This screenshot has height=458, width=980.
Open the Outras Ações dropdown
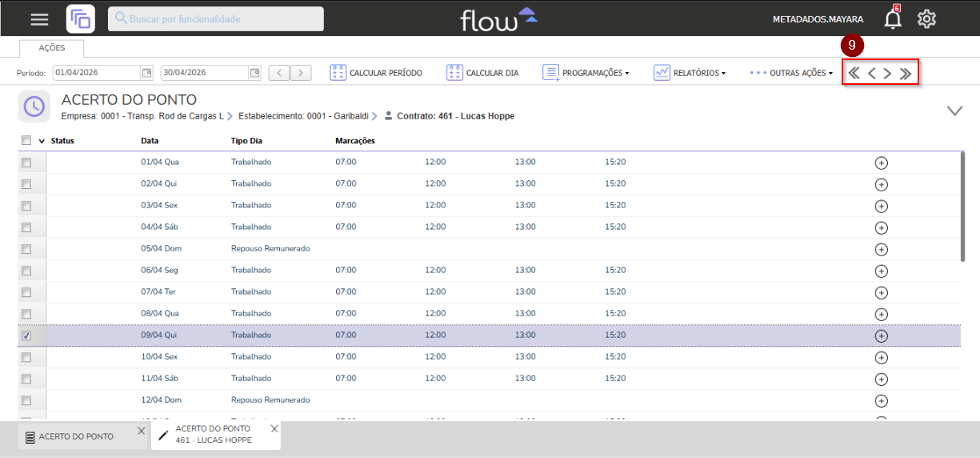tap(791, 73)
